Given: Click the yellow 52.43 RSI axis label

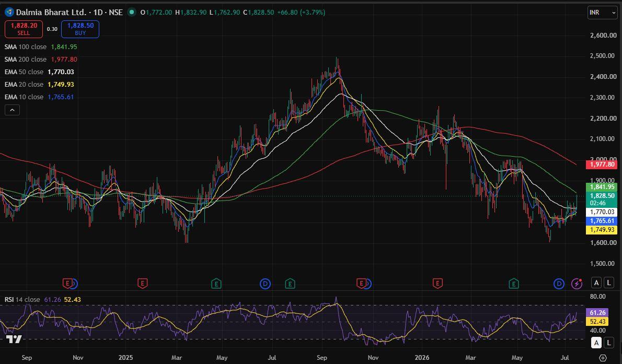Looking at the screenshot, I should pos(597,322).
